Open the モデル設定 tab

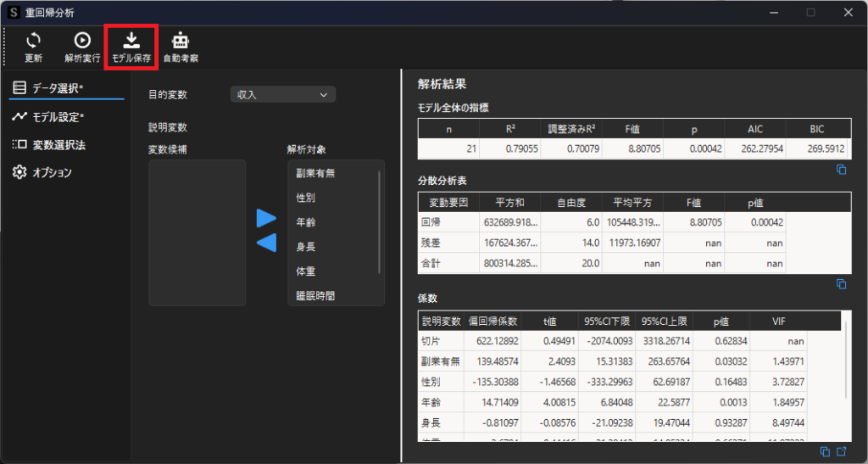coord(58,117)
